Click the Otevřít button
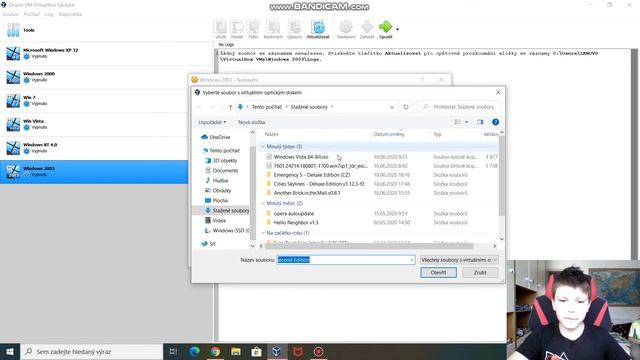Screen dimensions: 640x360 tap(438, 273)
